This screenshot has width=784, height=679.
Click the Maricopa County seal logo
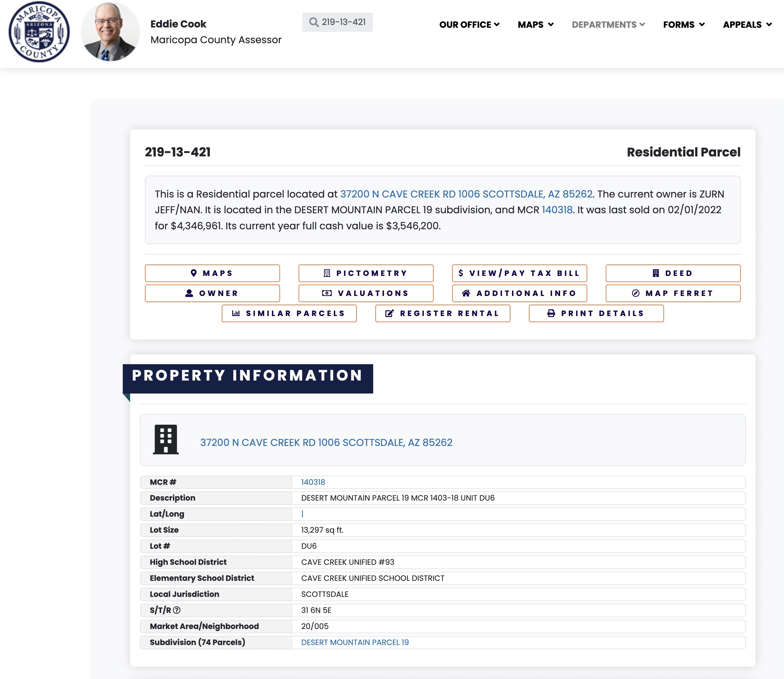click(39, 32)
